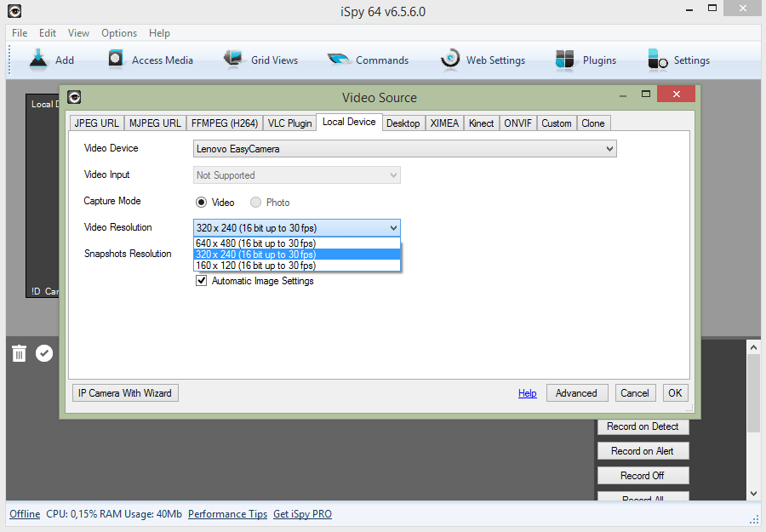The image size is (766, 532).
Task: Open Grid Views toolbar icon
Action: (233, 60)
